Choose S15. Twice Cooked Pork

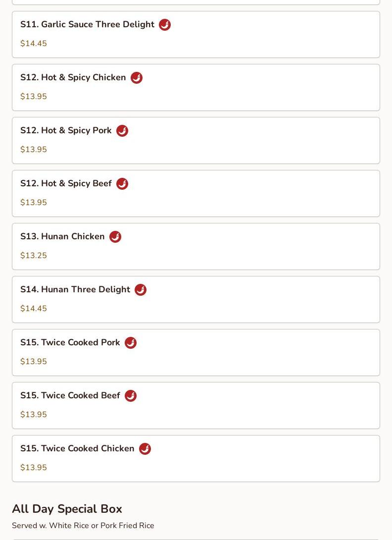(196, 353)
